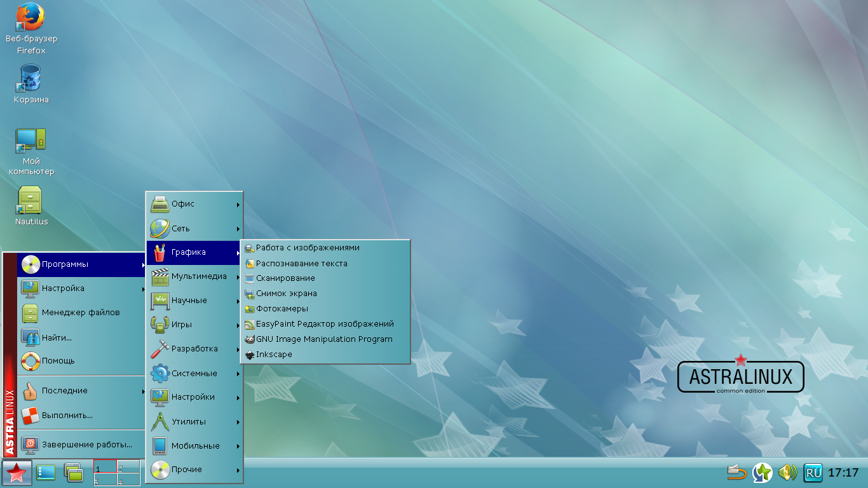Click the Мультимедиа clapperboard icon
The height and width of the screenshot is (488, 868).
pyautogui.click(x=160, y=276)
